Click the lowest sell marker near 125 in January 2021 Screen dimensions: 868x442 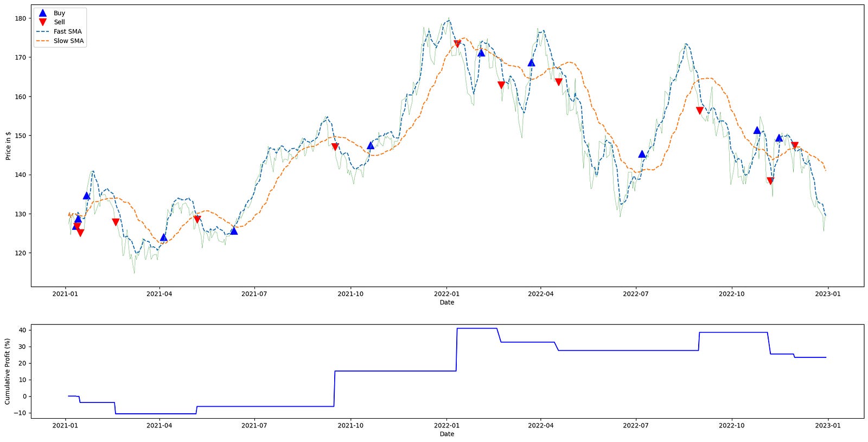click(80, 233)
